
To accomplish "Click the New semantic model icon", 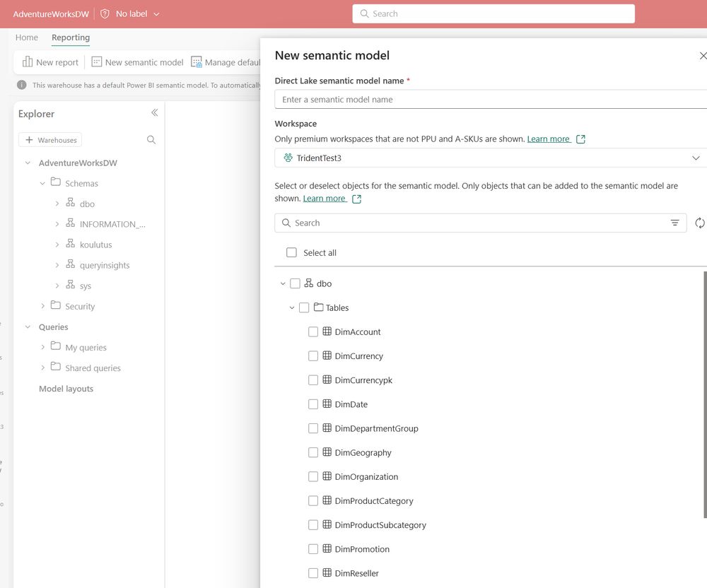I will point(96,61).
